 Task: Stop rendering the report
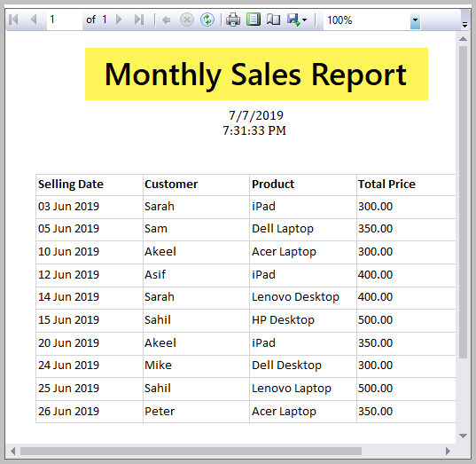(187, 20)
